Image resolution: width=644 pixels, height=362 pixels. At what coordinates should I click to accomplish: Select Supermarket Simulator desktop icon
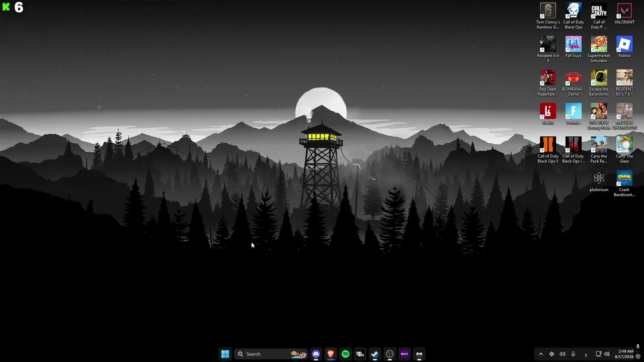point(599,49)
